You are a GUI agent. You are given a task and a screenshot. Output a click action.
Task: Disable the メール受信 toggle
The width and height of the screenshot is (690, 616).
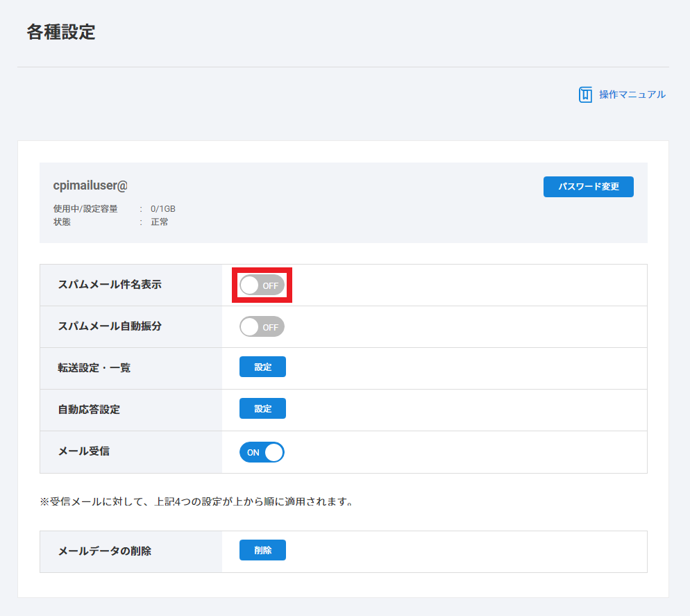tap(262, 452)
